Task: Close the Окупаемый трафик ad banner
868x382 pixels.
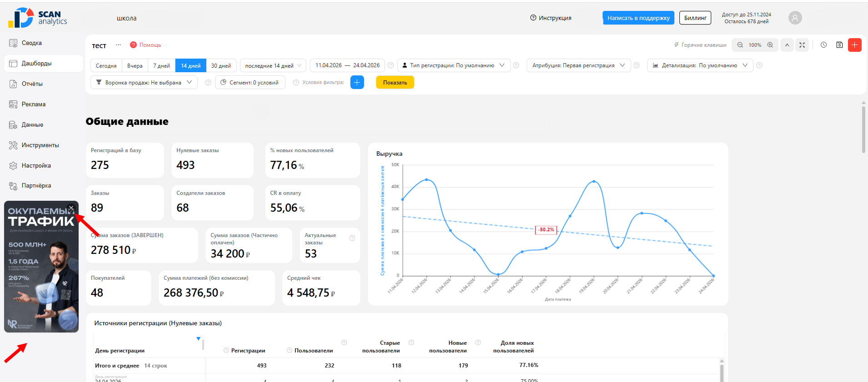Action: pos(71,208)
